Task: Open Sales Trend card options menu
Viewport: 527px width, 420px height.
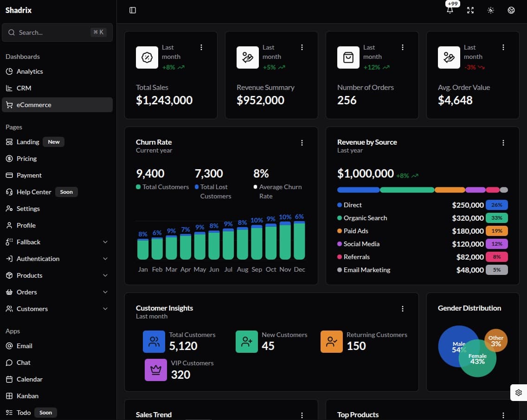Action: [302, 415]
